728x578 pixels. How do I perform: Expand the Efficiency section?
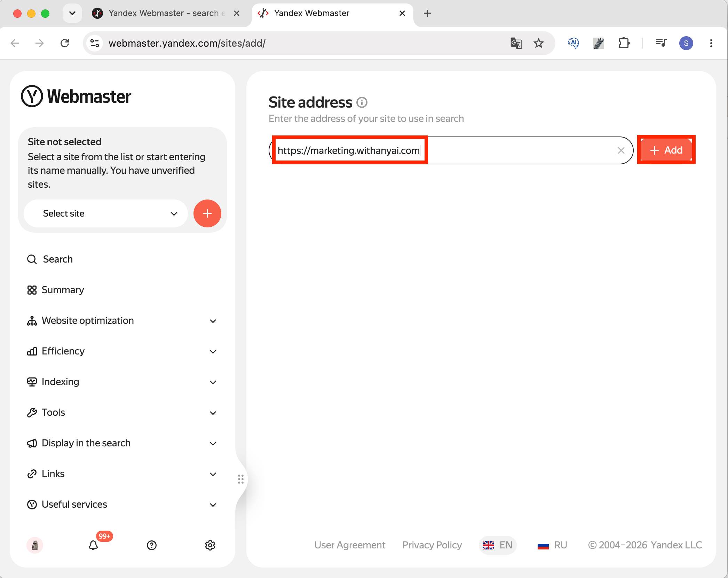pyautogui.click(x=122, y=351)
